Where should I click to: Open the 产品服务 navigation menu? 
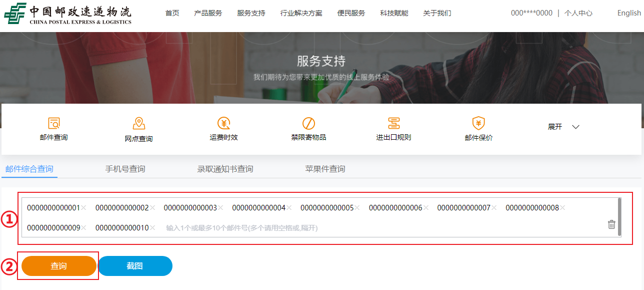pyautogui.click(x=208, y=13)
